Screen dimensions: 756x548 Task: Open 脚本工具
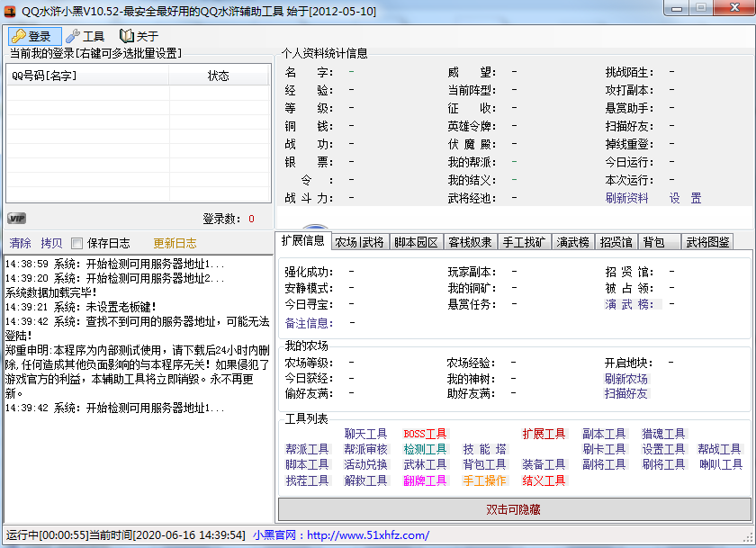click(307, 464)
